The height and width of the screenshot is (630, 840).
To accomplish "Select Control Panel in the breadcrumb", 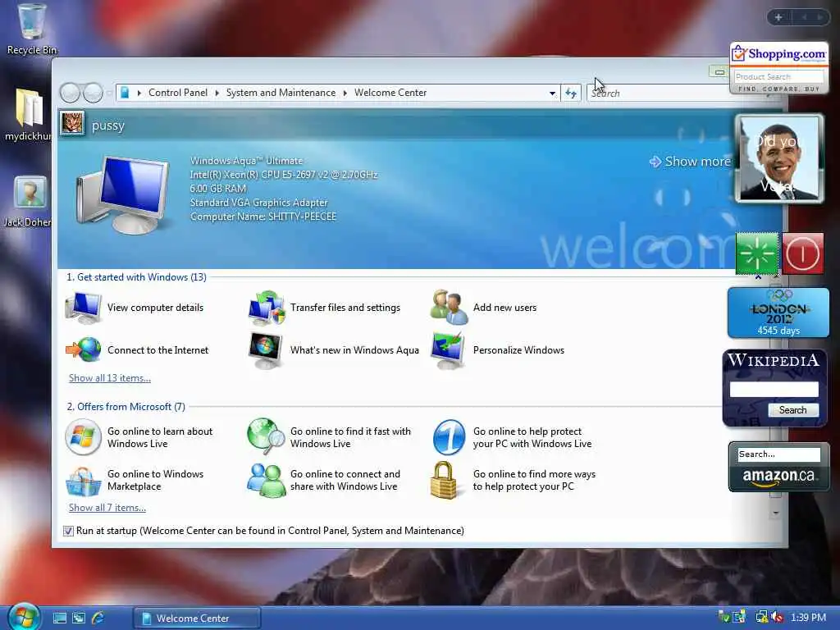I will pos(178,93).
